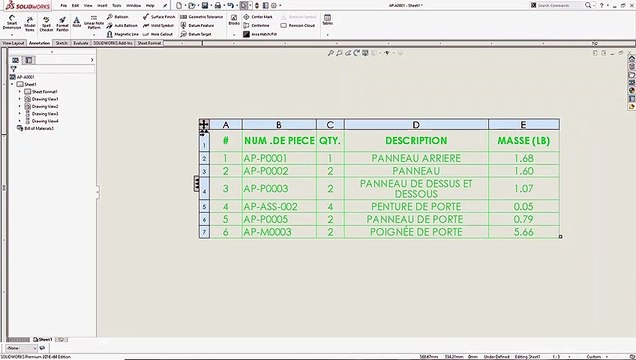Screen dimensions: 636x360
Task: Open Linear Note Pattern tool
Action: pyautogui.click(x=94, y=23)
